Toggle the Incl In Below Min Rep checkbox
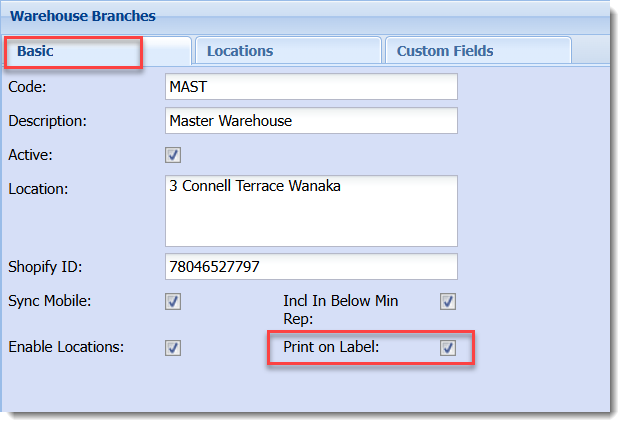The height and width of the screenshot is (427, 625). 448,301
